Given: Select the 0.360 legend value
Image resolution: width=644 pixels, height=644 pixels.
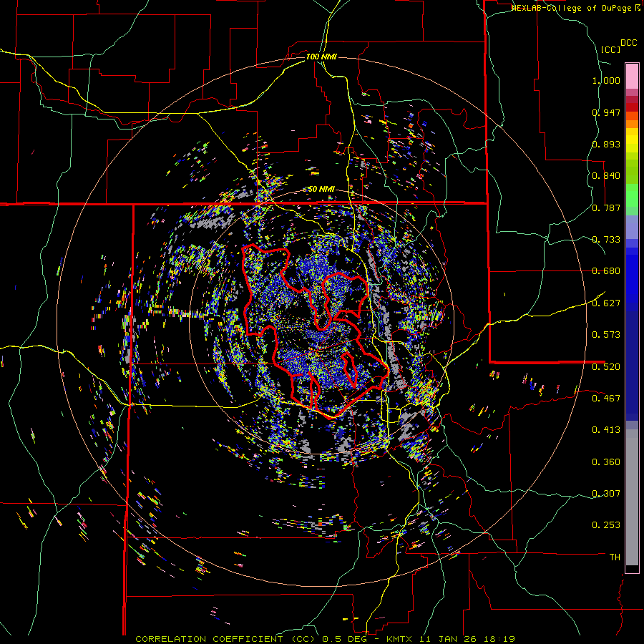Looking at the screenshot, I should point(606,462).
